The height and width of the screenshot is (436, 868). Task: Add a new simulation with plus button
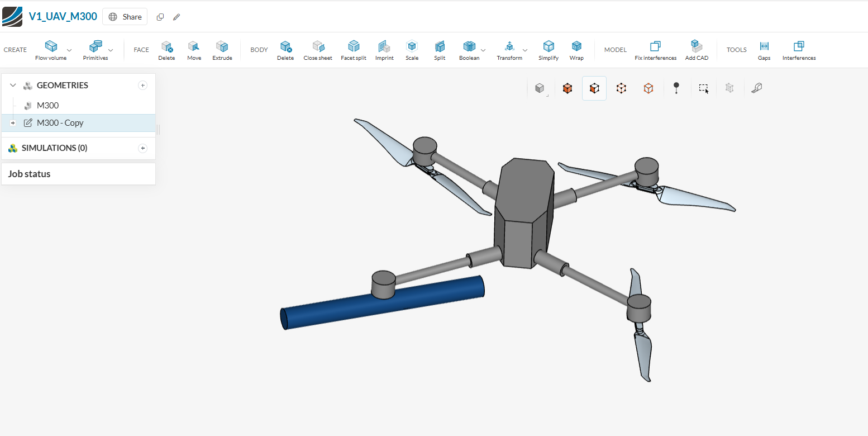coord(142,148)
